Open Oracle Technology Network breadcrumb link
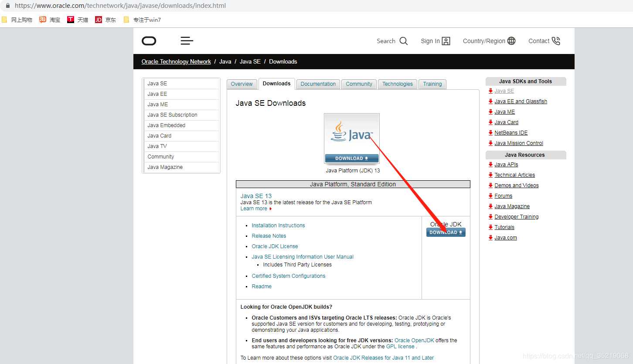This screenshot has height=364, width=633. tap(176, 61)
